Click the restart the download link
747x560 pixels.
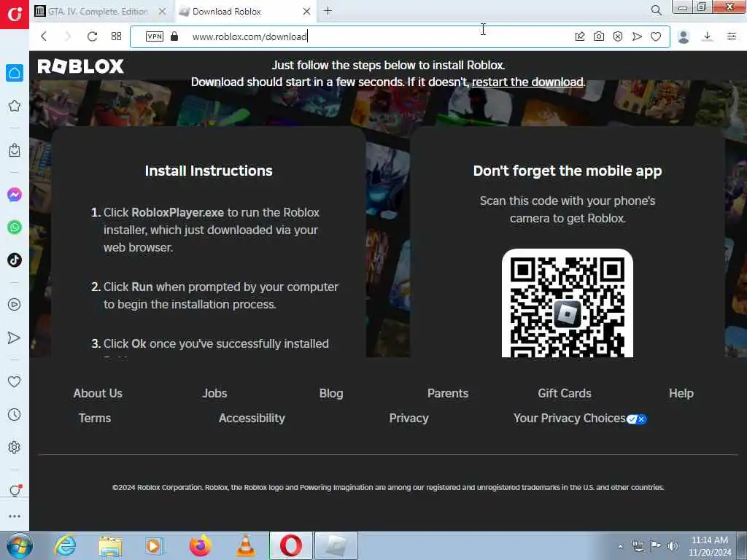click(527, 82)
